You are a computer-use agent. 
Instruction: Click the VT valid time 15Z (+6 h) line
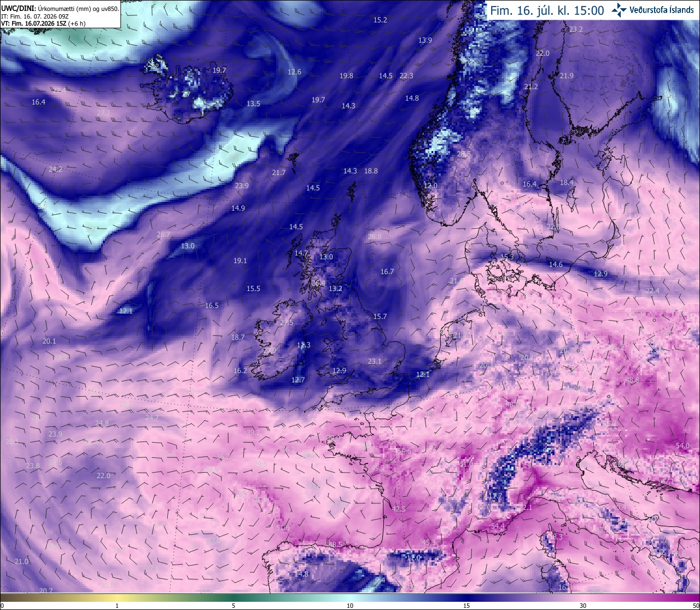click(43, 24)
